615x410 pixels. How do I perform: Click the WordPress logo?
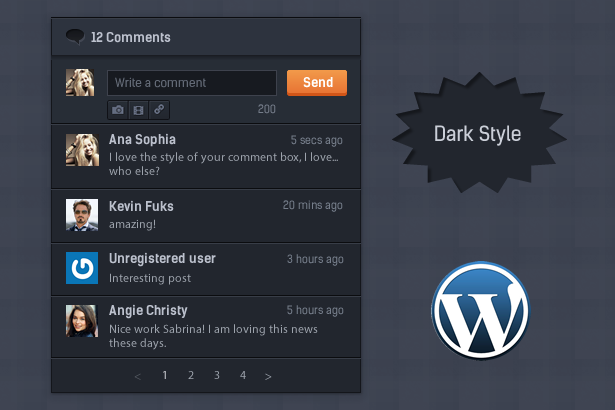pos(480,310)
